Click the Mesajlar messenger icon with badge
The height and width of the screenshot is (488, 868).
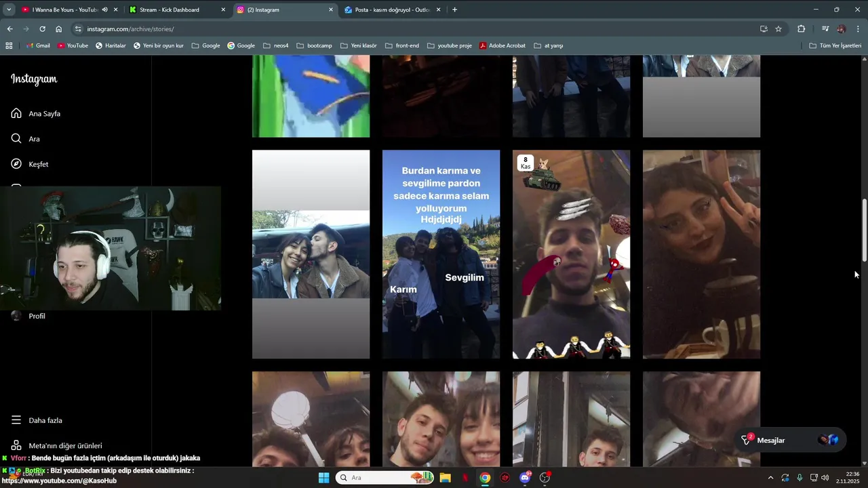(x=747, y=440)
